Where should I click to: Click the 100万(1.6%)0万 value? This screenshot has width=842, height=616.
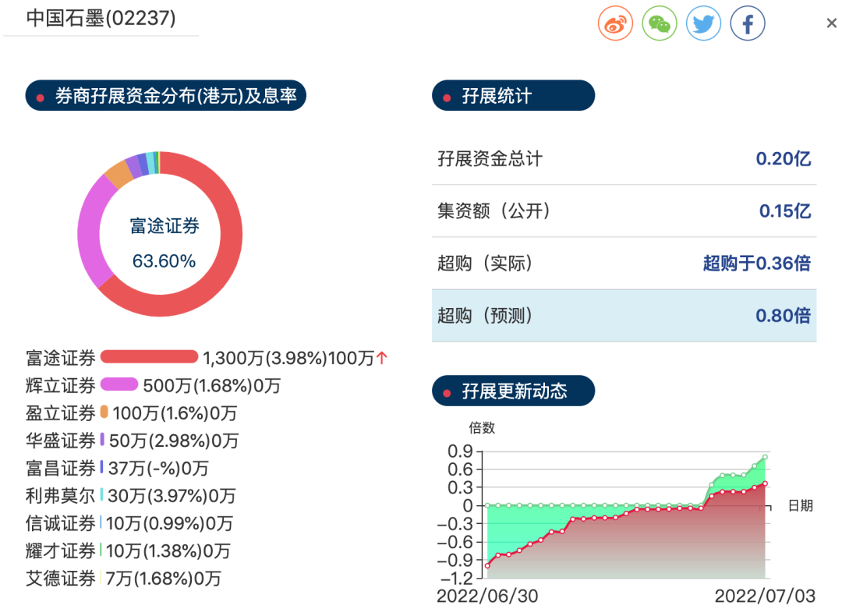click(175, 413)
